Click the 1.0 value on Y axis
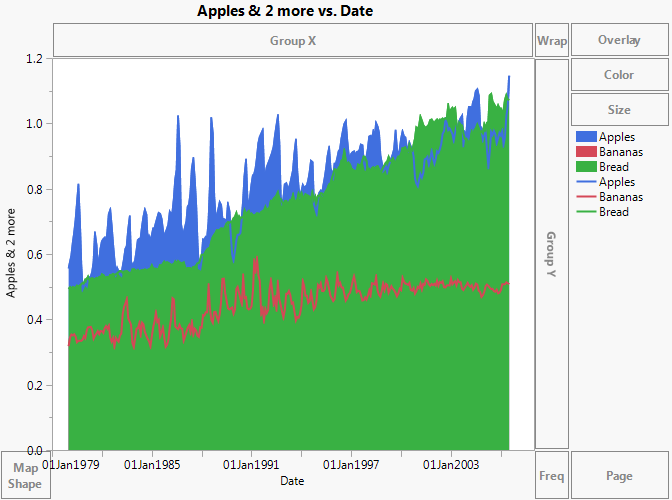The height and width of the screenshot is (500, 672). [x=34, y=124]
